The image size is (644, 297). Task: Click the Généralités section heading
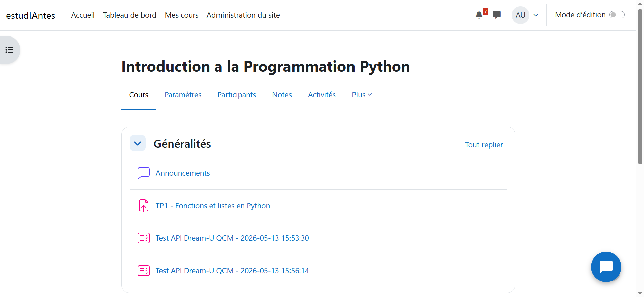(182, 144)
